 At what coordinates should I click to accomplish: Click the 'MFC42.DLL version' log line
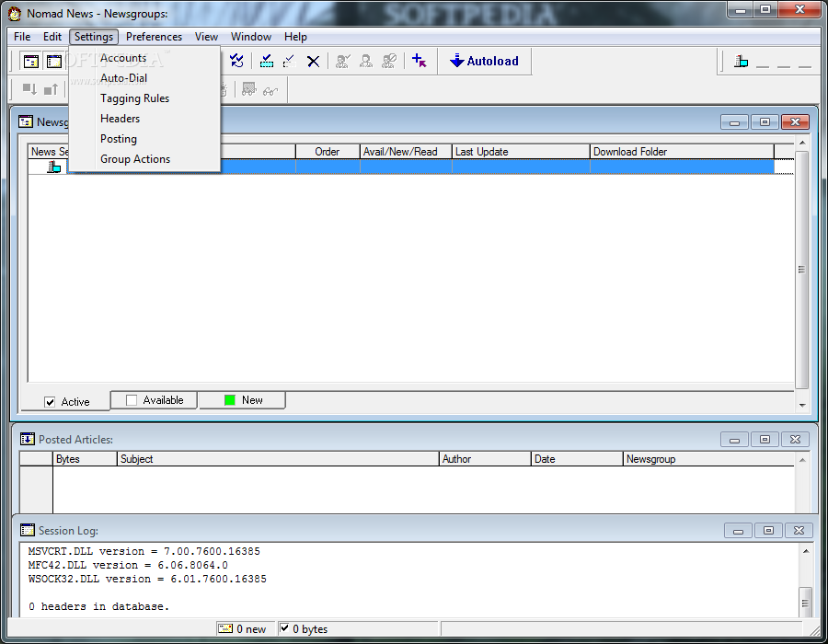(128, 566)
